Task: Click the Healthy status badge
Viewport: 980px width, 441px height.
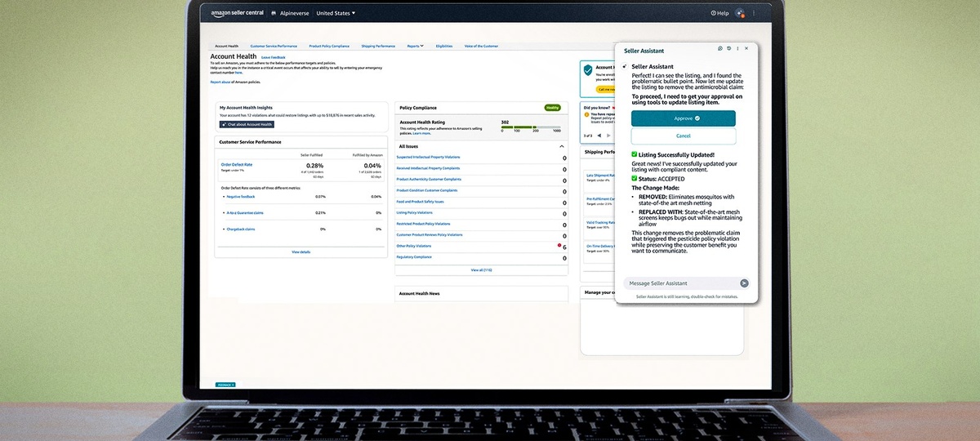Action: coord(553,108)
